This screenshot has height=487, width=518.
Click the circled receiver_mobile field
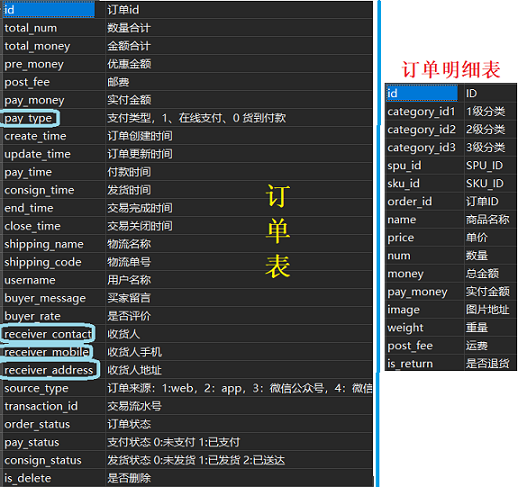coord(47,352)
